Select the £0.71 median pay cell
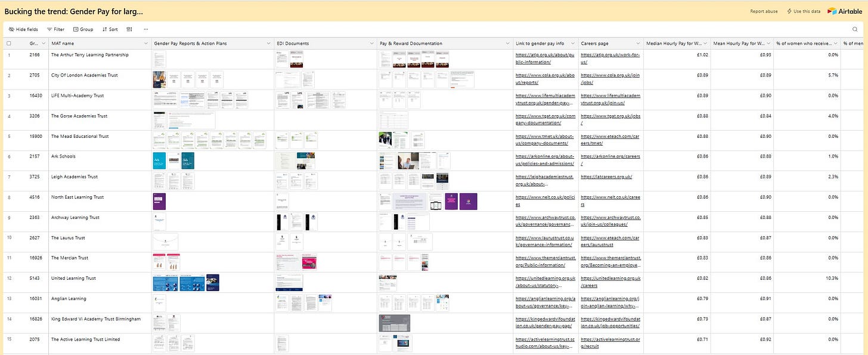 click(677, 344)
